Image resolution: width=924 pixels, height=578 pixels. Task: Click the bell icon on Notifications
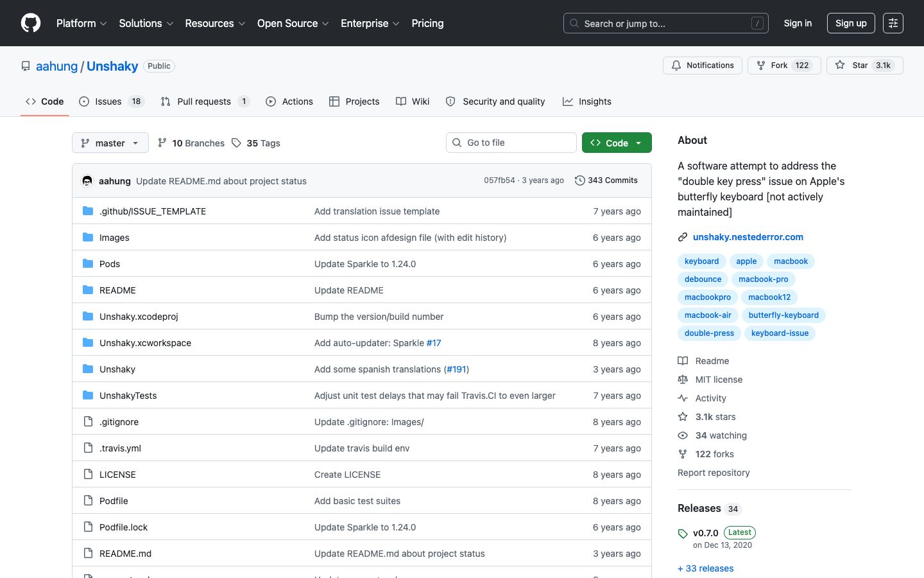click(676, 66)
